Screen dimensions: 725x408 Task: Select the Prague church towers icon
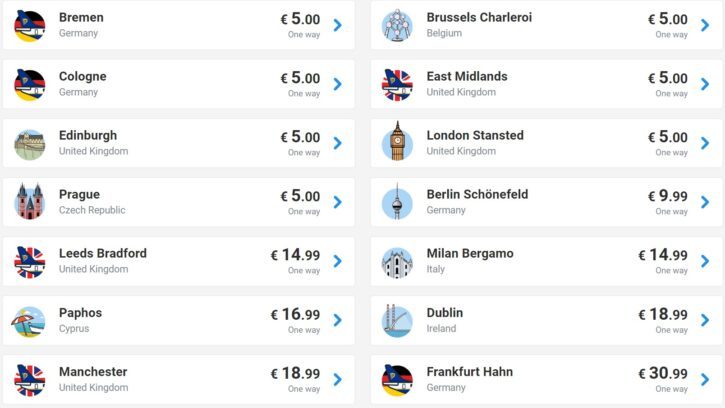click(30, 202)
